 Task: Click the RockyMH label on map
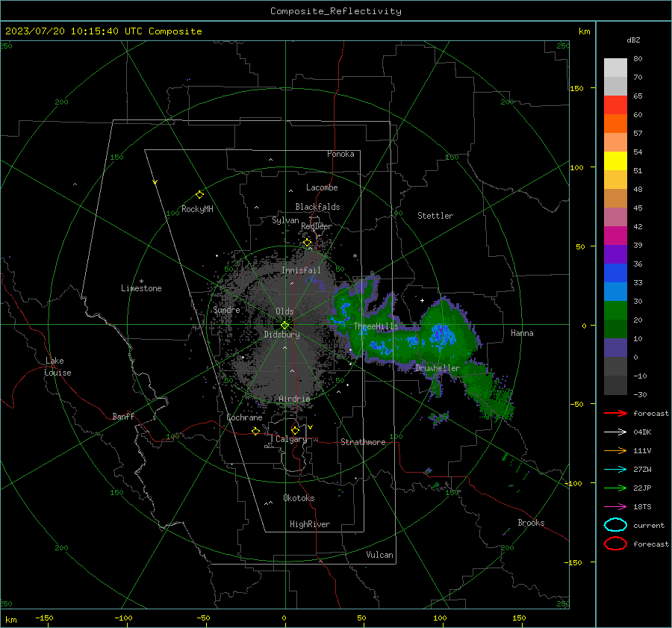coord(197,209)
